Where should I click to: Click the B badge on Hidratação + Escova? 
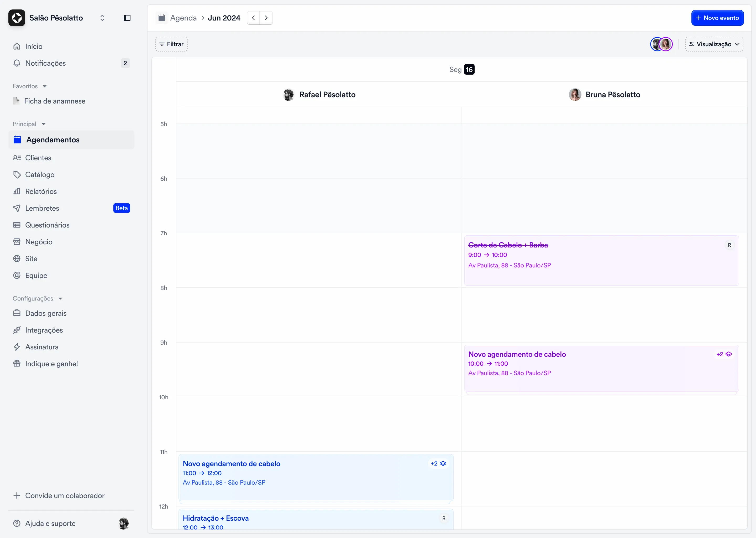(x=444, y=518)
